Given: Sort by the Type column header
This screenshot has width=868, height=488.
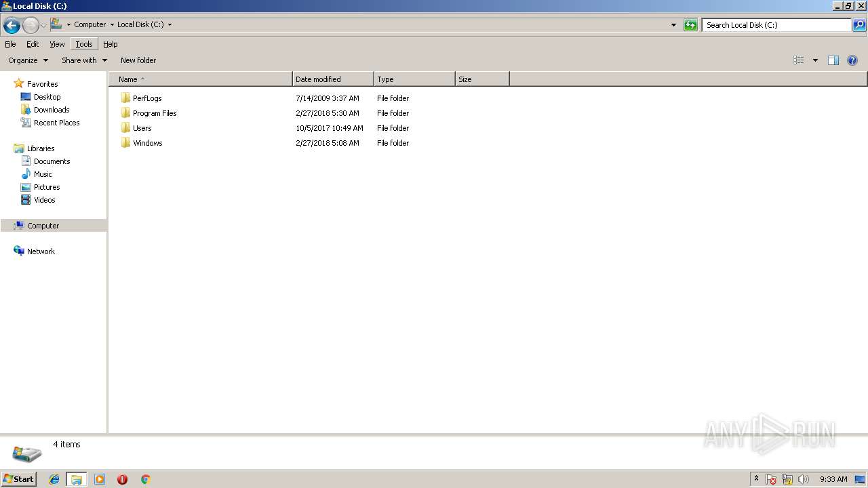Looking at the screenshot, I should [414, 79].
